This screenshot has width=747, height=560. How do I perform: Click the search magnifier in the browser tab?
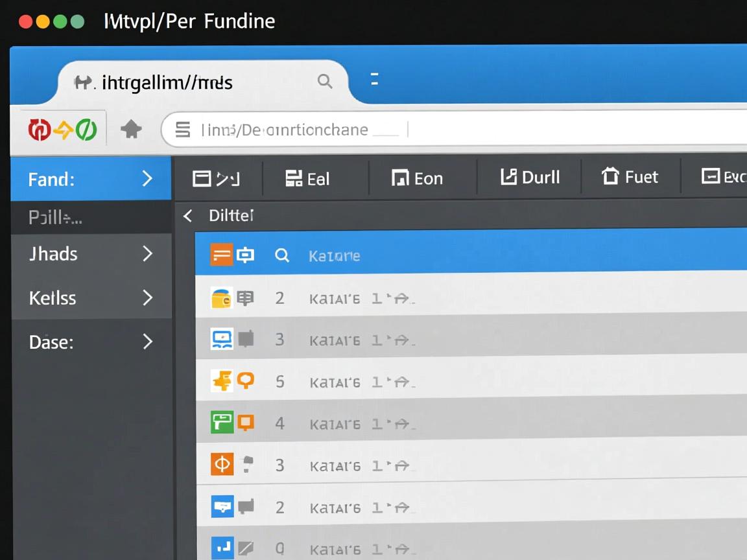(325, 82)
